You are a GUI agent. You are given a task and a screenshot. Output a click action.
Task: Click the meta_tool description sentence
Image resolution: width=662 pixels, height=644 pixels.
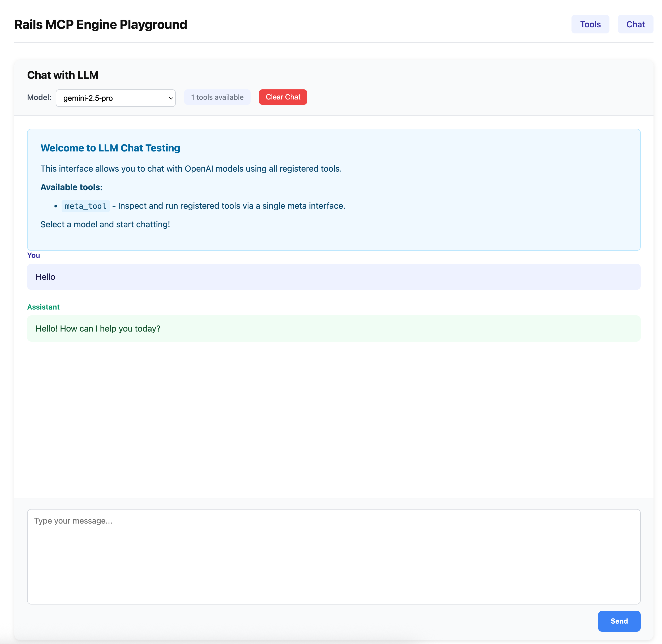[231, 206]
